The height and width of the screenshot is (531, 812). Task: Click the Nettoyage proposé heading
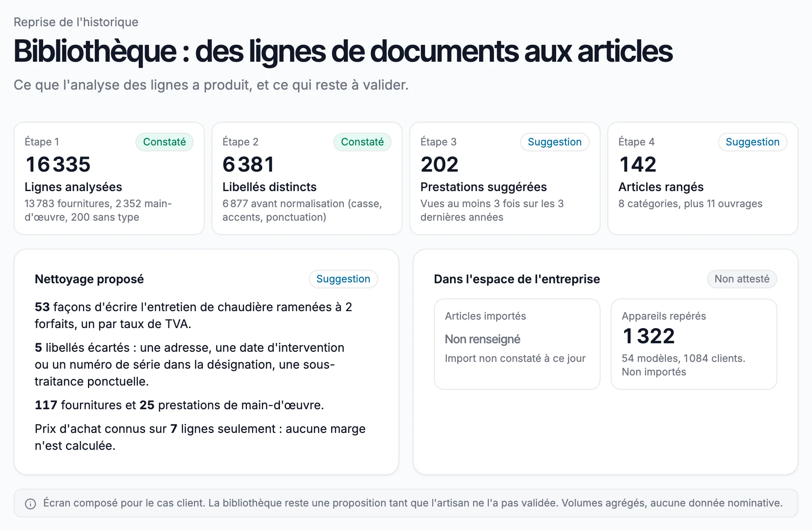click(89, 279)
